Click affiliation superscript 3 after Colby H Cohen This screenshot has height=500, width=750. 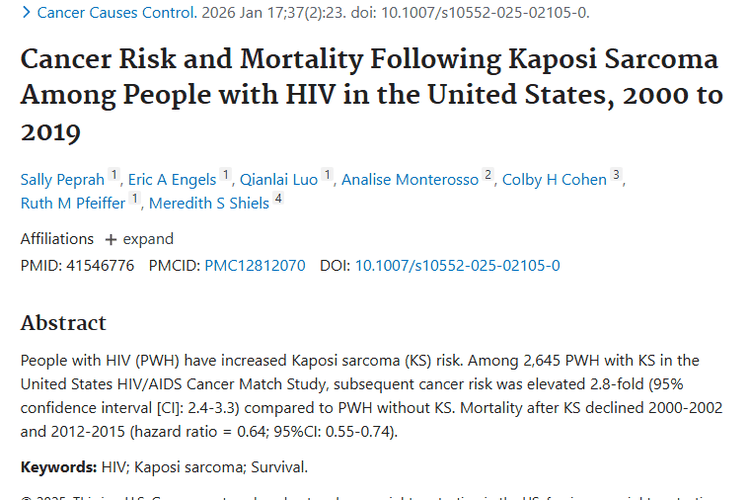point(616,175)
